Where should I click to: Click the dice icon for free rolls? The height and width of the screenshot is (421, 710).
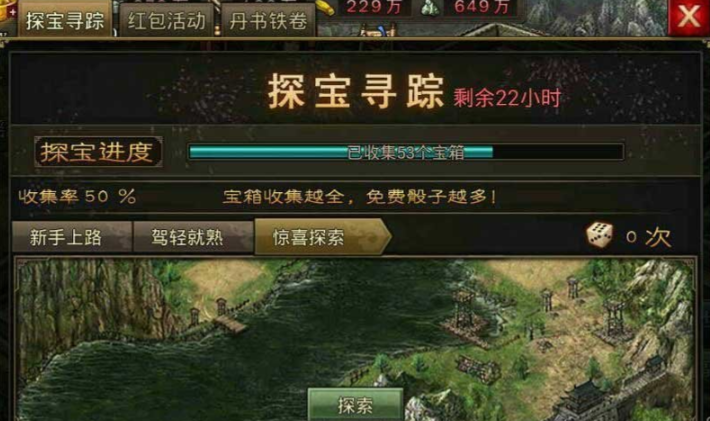click(600, 235)
